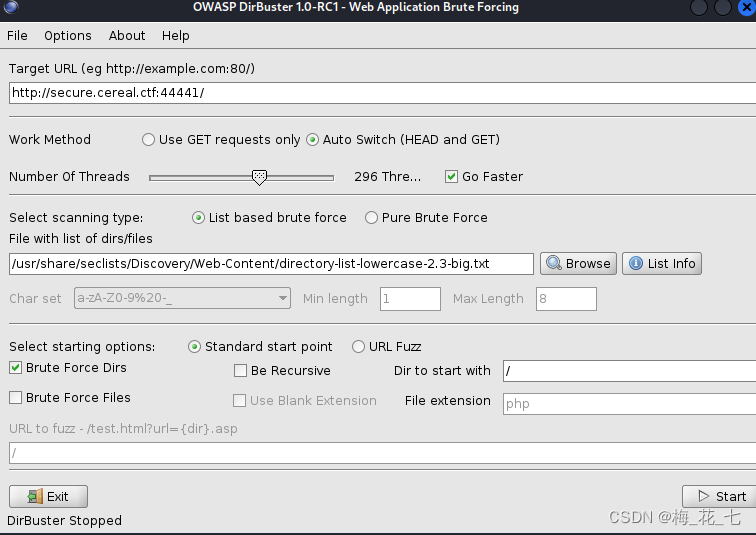Check the Brute Force Files checkbox

(15, 398)
